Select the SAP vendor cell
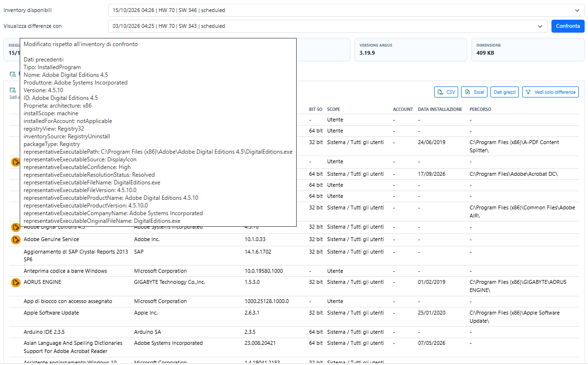This screenshot has width=588, height=365. click(138, 252)
